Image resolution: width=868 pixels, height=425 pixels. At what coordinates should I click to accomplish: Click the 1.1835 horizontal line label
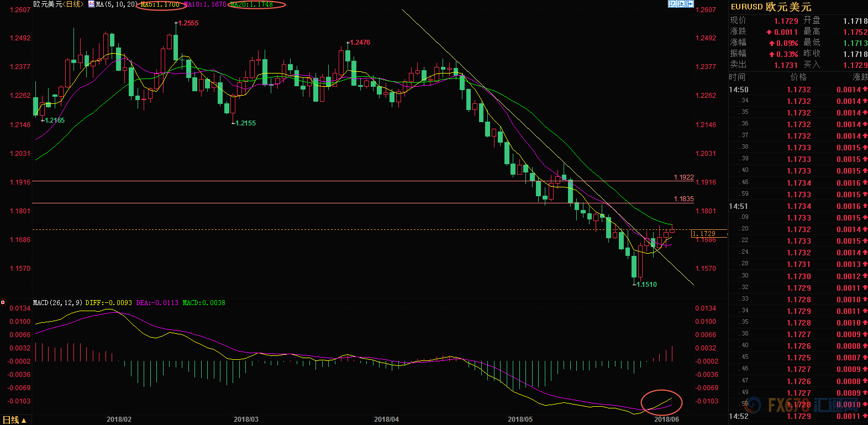click(684, 199)
